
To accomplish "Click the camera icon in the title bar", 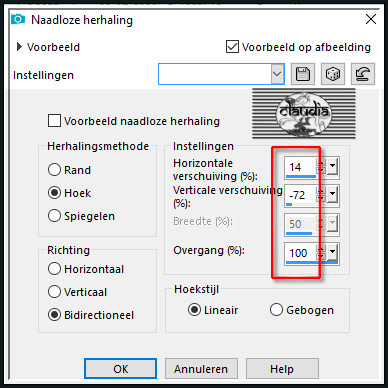I will [18, 19].
